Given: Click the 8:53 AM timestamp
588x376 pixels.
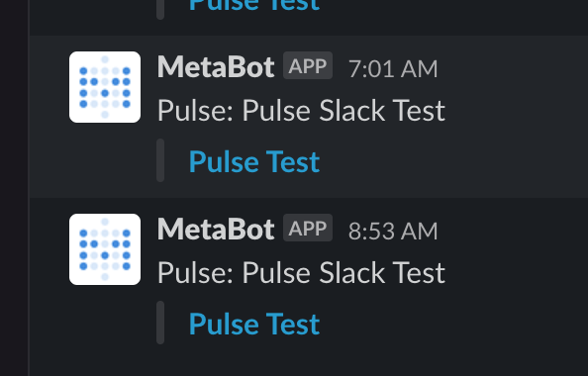Looking at the screenshot, I should tap(393, 231).
